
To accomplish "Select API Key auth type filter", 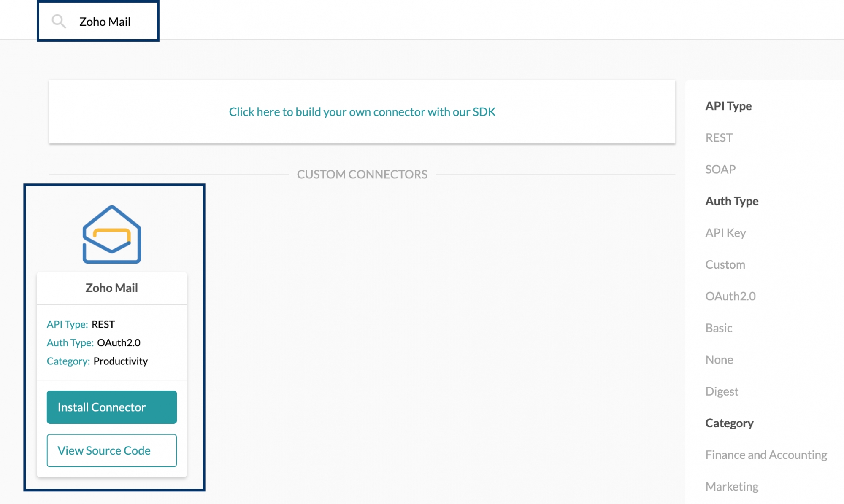I will click(x=725, y=233).
